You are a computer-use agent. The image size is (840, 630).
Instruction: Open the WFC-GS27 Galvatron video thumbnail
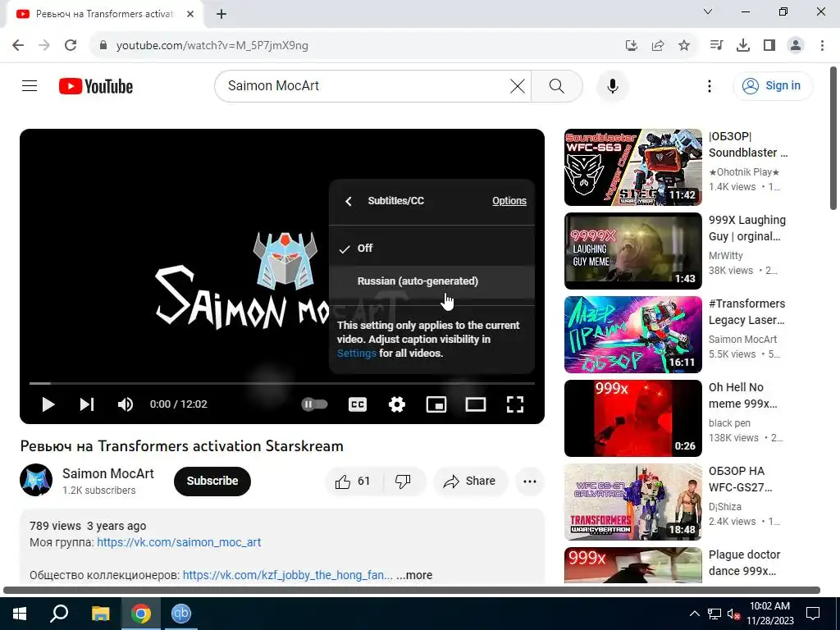pyautogui.click(x=632, y=502)
